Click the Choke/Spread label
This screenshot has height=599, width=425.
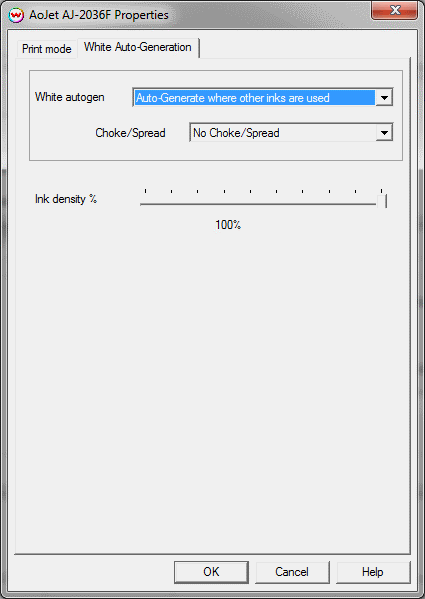pyautogui.click(x=130, y=133)
